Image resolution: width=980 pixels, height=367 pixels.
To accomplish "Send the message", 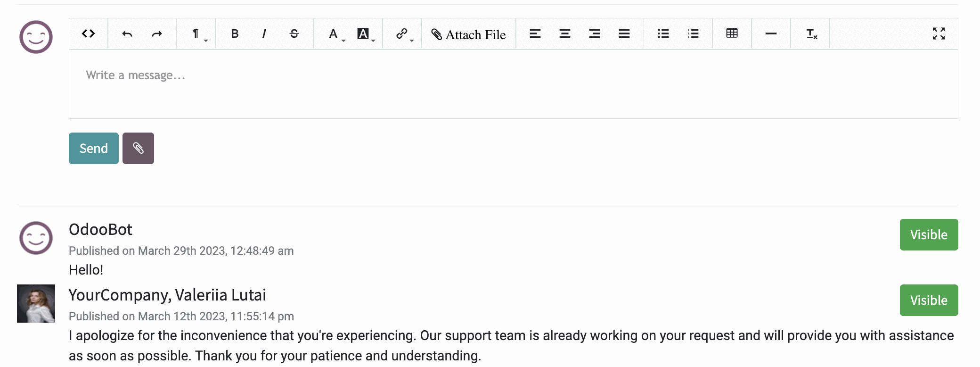I will [94, 149].
